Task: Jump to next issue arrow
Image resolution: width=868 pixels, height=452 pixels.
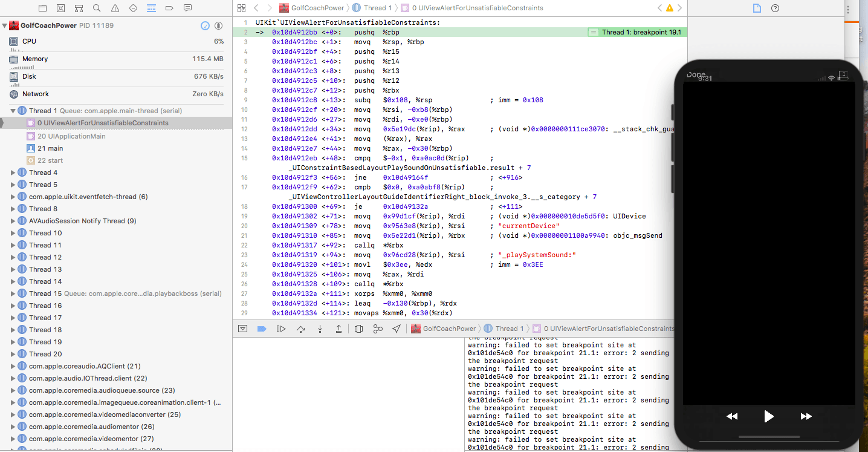Action: click(x=680, y=8)
